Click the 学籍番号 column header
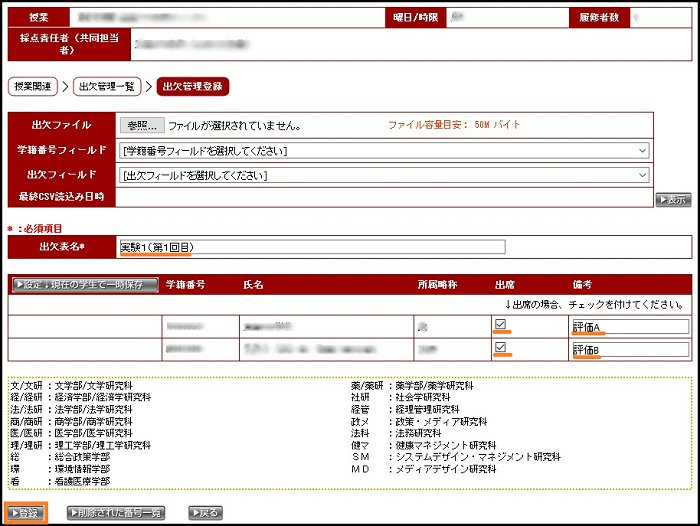Viewport: 700px width, 526px height. [186, 284]
